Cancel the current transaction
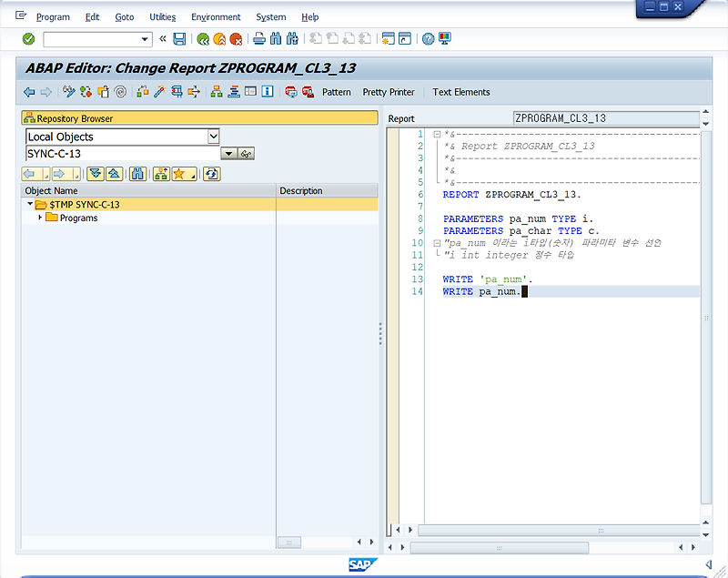This screenshot has width=728, height=578. pos(235,38)
